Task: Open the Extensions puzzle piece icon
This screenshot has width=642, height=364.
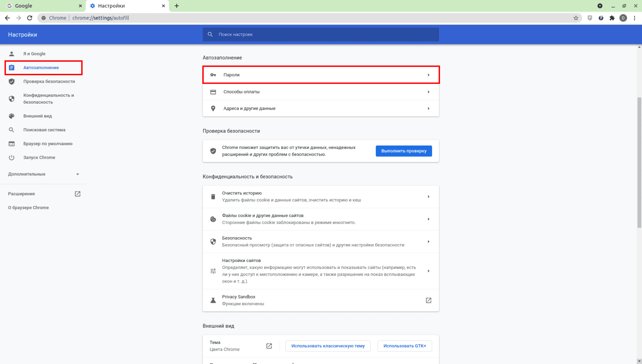Action: [x=612, y=18]
